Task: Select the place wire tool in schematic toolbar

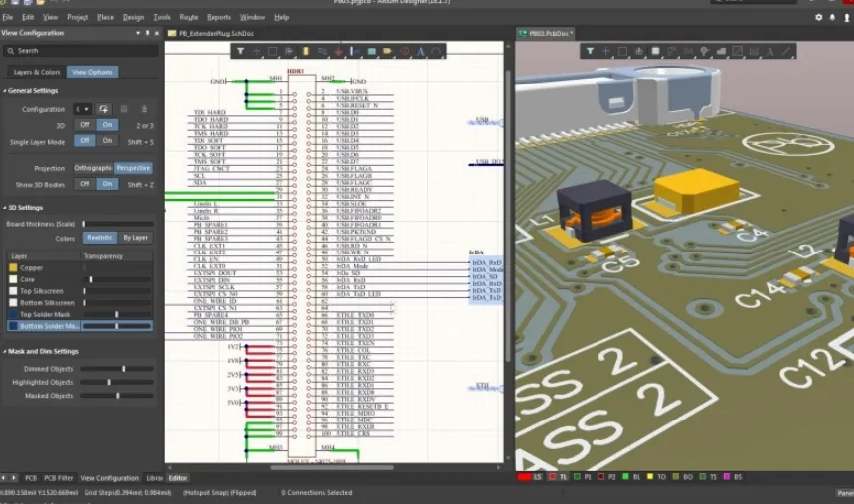Action: pos(322,52)
